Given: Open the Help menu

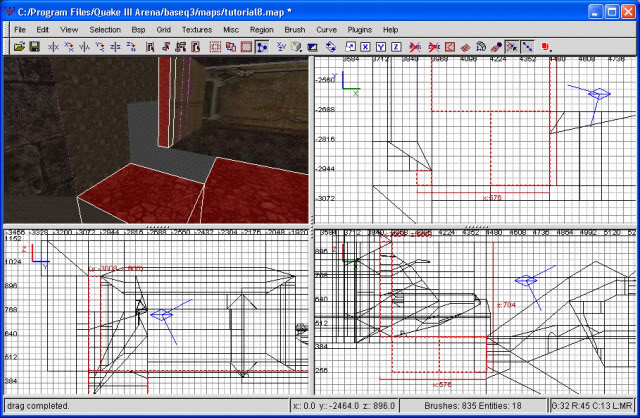Looking at the screenshot, I should tap(390, 30).
